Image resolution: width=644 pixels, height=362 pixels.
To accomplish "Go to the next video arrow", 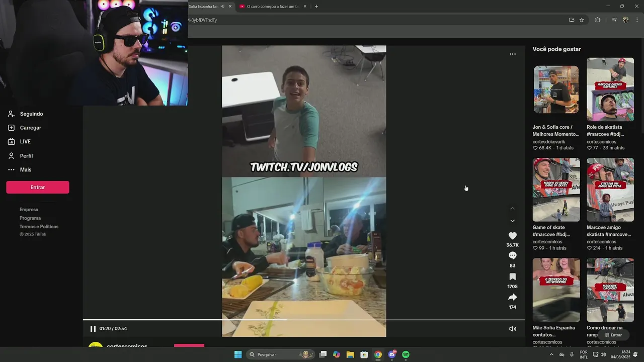I will click(513, 221).
